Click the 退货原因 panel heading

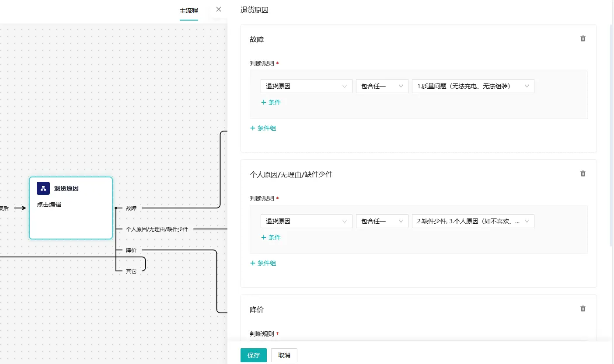(255, 10)
